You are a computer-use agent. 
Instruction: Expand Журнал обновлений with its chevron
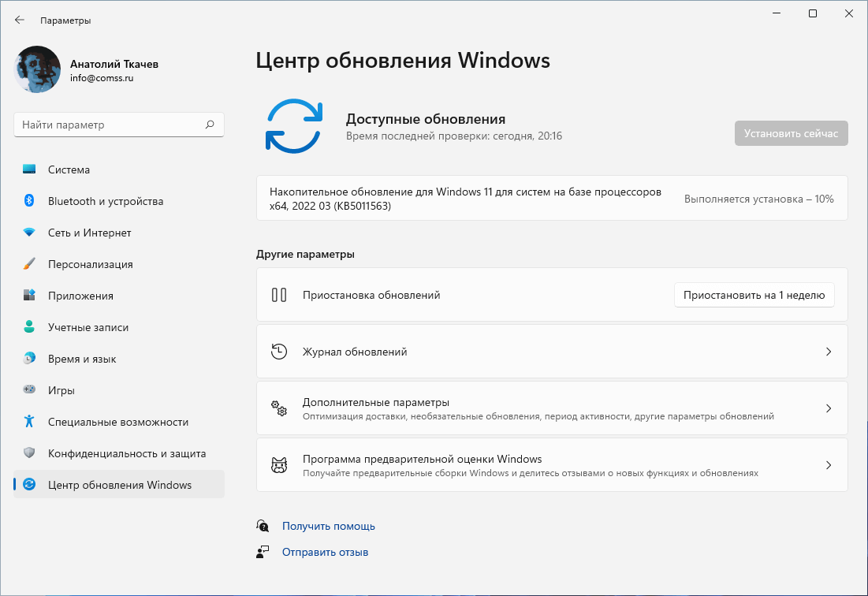point(829,352)
